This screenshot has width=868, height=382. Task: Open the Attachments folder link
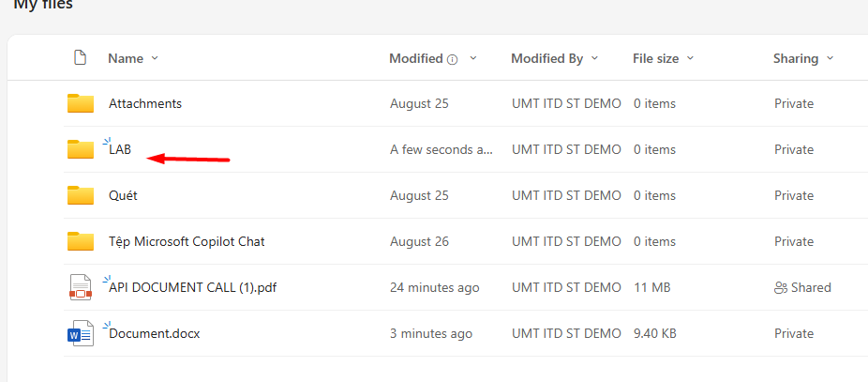click(145, 103)
